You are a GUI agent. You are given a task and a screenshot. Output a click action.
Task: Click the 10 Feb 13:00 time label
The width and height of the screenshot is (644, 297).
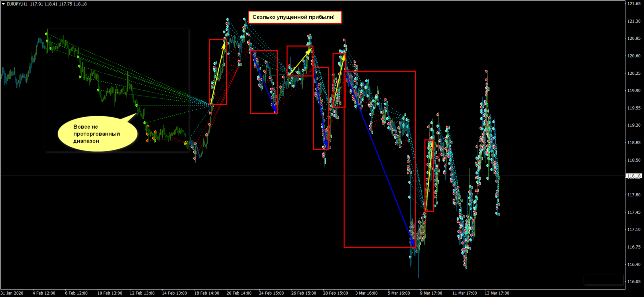(109, 293)
